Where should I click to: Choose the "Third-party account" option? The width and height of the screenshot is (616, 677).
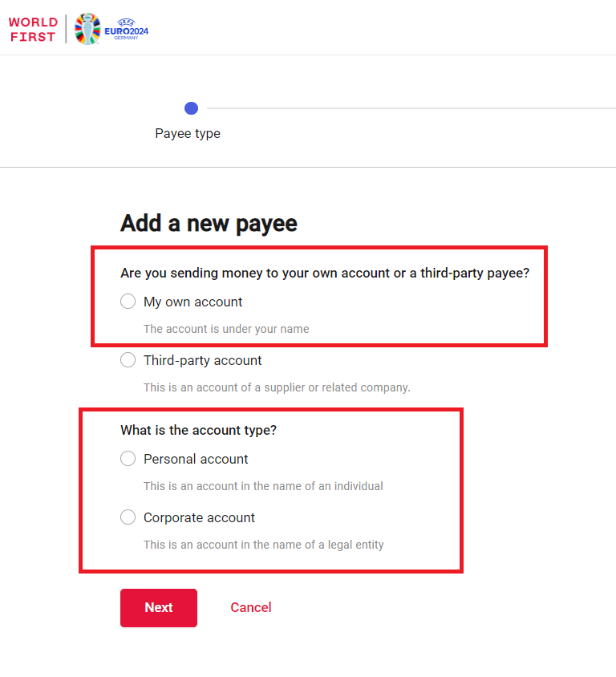128,360
